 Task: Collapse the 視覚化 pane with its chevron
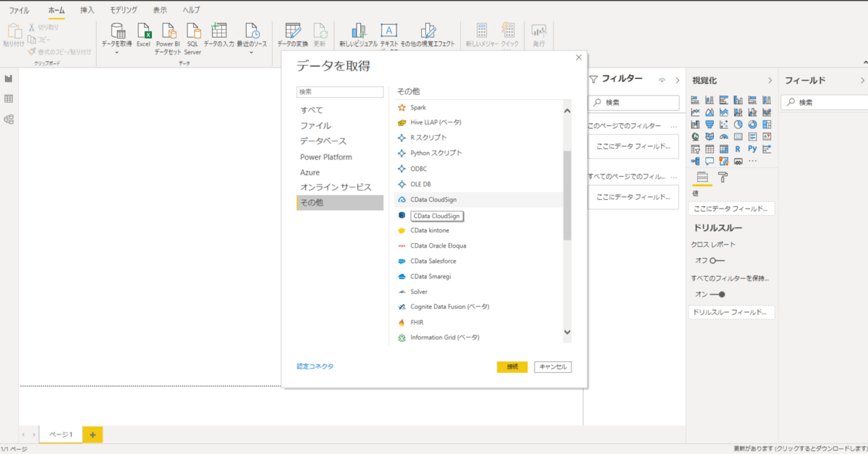point(770,80)
